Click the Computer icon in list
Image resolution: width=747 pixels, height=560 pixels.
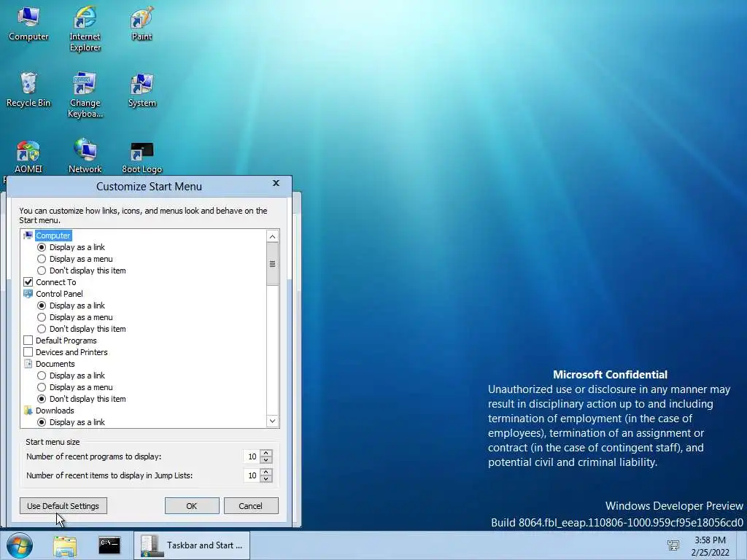(28, 236)
